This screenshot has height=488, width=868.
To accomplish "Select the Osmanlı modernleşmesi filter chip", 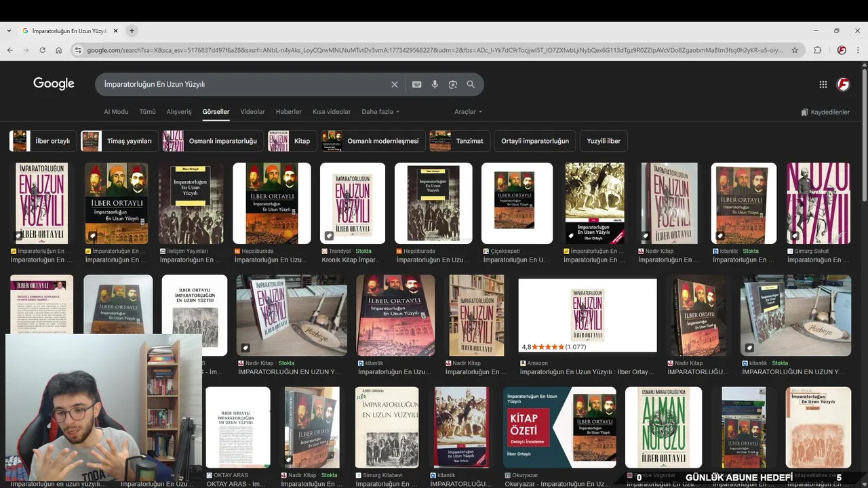I will coord(373,141).
